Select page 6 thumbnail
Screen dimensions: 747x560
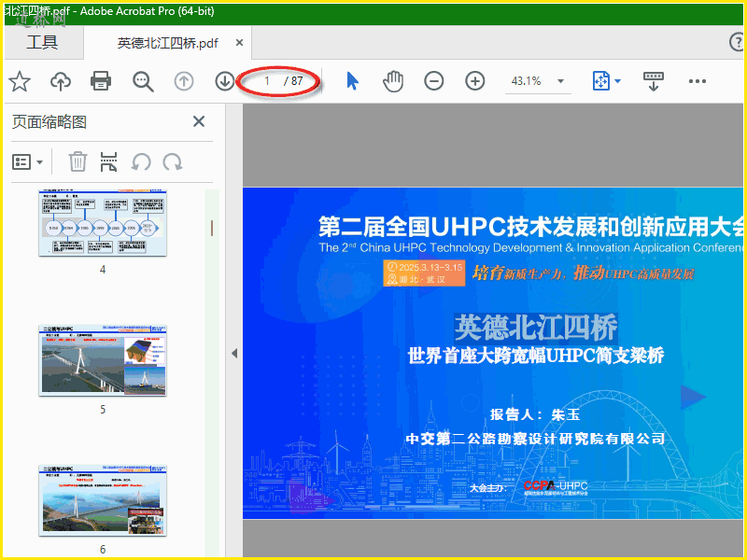pos(103,500)
